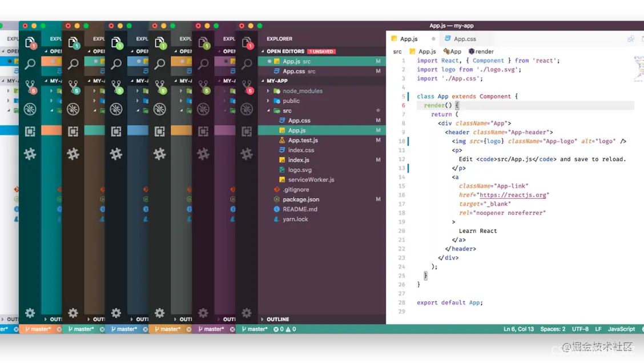
Task: Click Manage gear in the teal window
Action: (30, 313)
